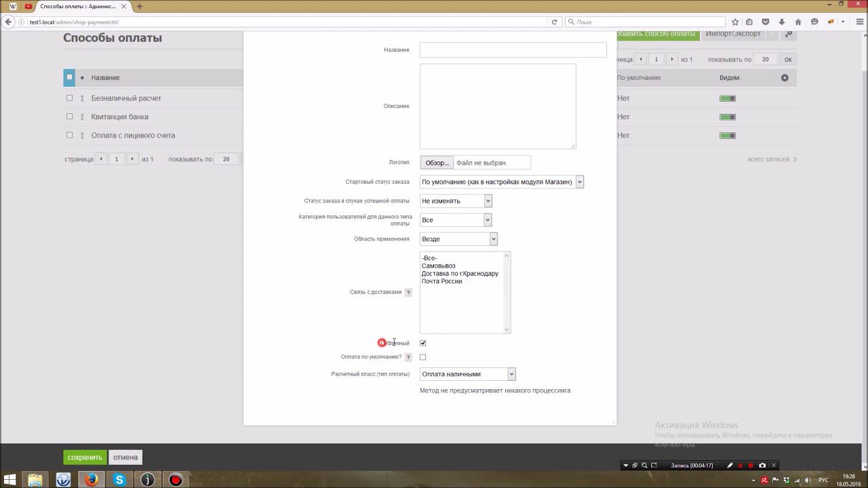Screen dimensions: 868x488
Task: Select Доставка по г.Краснодару in the list
Action: click(460, 274)
